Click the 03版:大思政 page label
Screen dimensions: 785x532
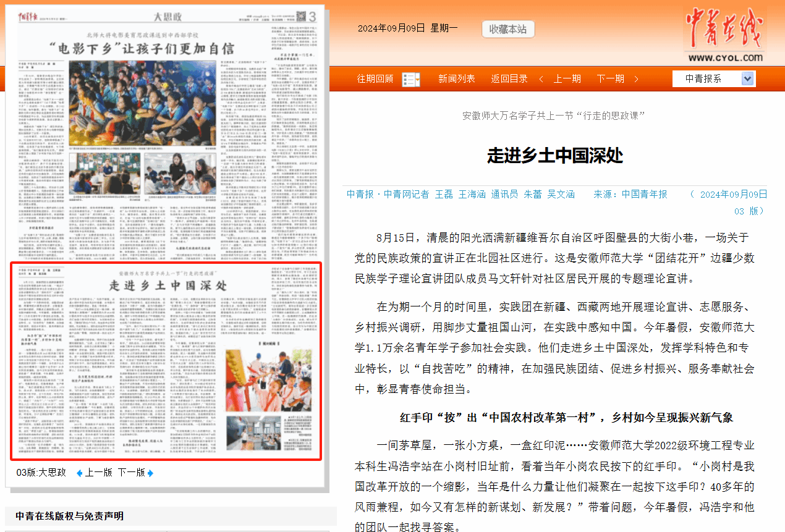click(x=41, y=473)
